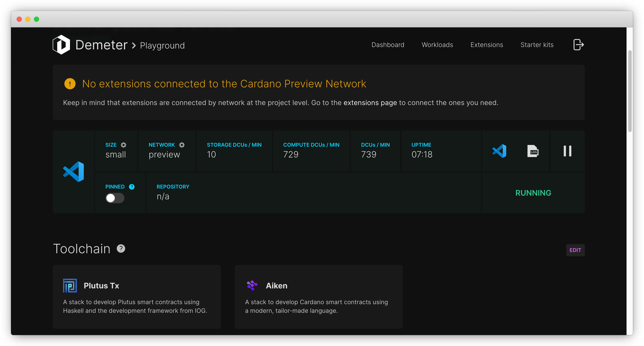Click the logout icon in header

[x=578, y=45]
